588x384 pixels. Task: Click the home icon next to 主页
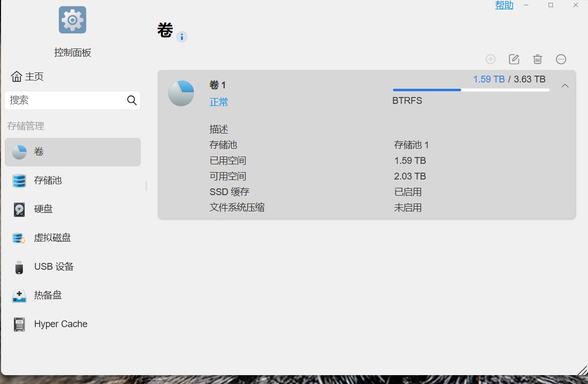coord(17,77)
